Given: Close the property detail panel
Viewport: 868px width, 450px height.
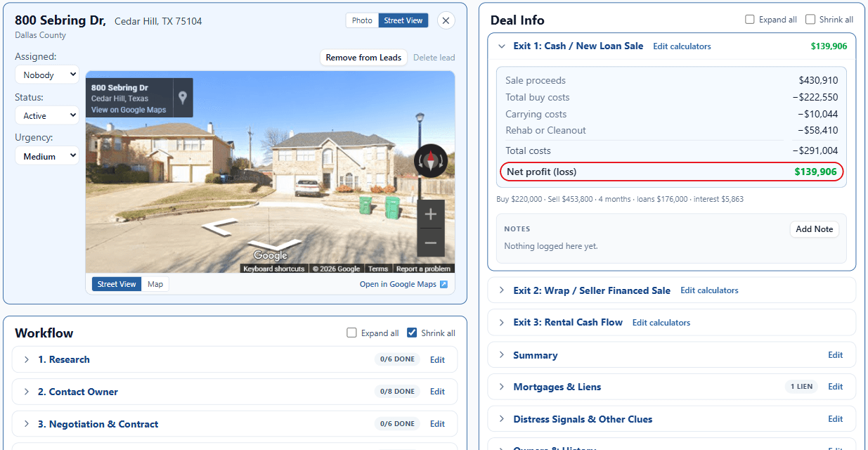Looking at the screenshot, I should click(x=446, y=20).
